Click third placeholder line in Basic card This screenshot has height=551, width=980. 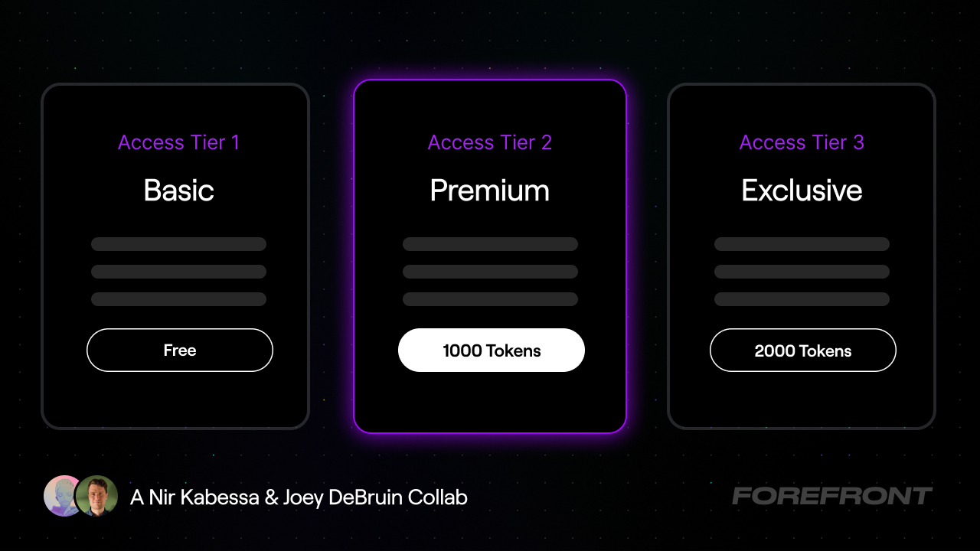(x=178, y=299)
